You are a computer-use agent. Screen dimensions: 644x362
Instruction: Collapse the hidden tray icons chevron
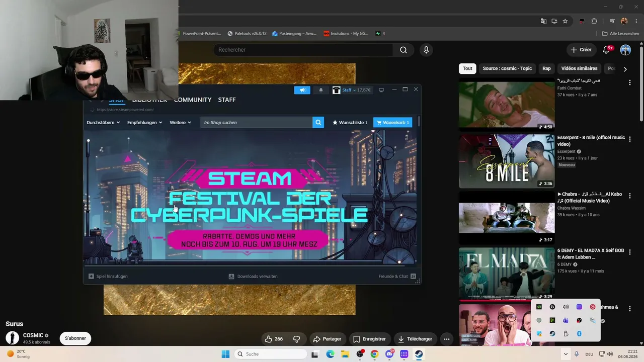566,354
